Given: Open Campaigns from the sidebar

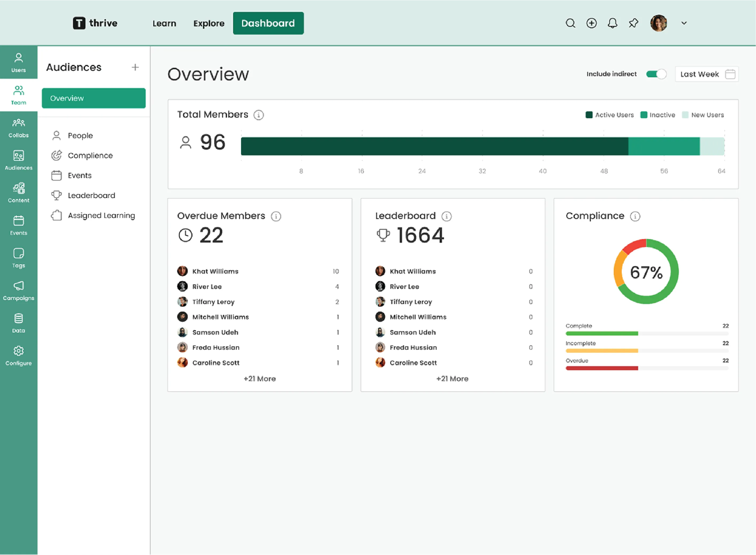Looking at the screenshot, I should [18, 291].
